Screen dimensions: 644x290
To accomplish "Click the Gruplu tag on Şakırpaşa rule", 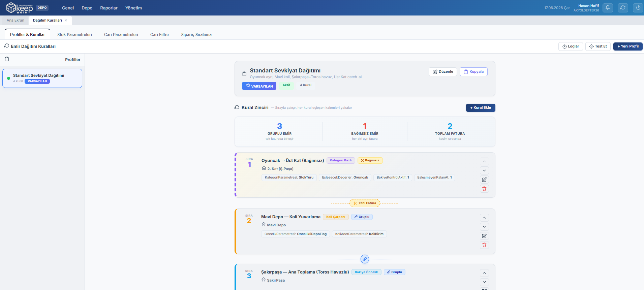I will click(395, 272).
